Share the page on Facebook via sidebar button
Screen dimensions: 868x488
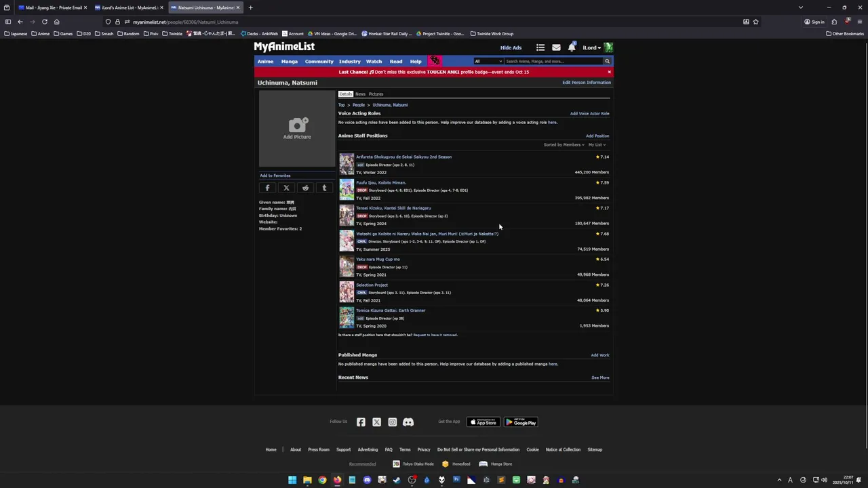267,188
